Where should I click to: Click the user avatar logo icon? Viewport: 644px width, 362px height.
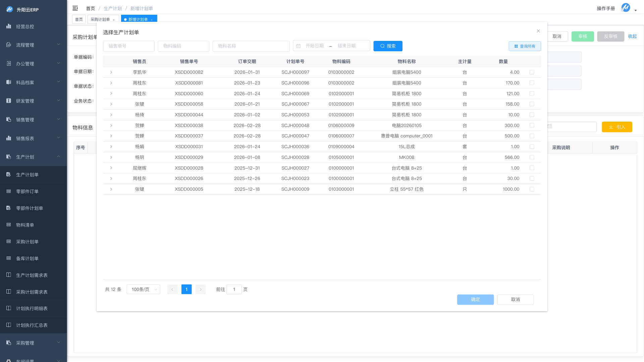626,8
